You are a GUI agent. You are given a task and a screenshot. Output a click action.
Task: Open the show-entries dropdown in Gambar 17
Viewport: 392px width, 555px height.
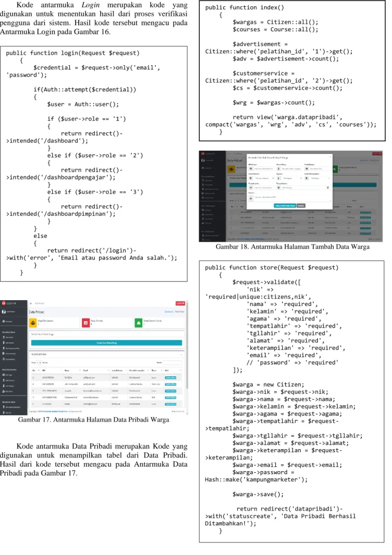(x=39, y=363)
